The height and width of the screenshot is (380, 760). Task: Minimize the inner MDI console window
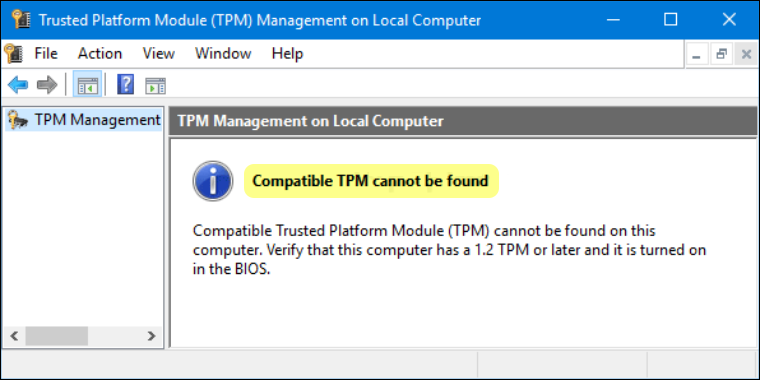click(697, 54)
